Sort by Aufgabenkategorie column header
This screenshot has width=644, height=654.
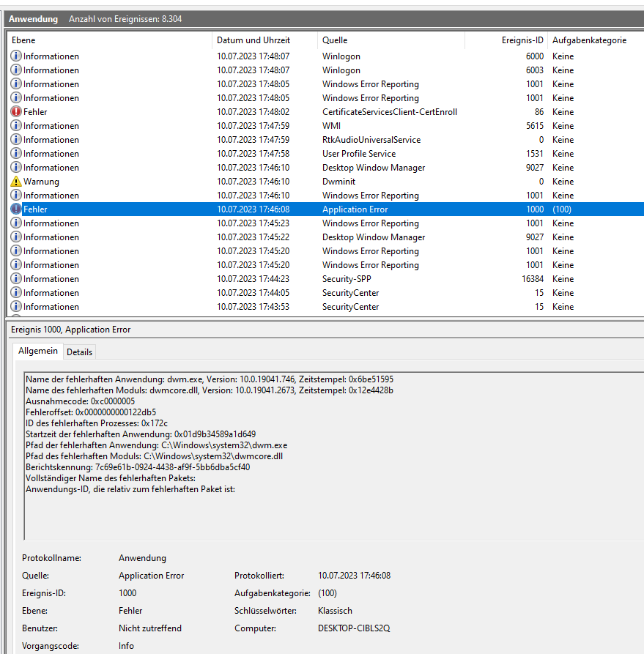point(596,40)
